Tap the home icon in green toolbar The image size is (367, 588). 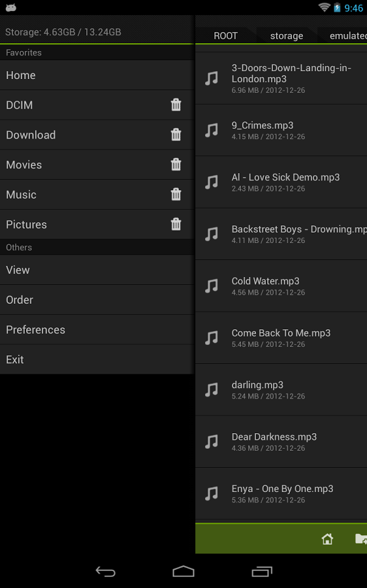[327, 539]
